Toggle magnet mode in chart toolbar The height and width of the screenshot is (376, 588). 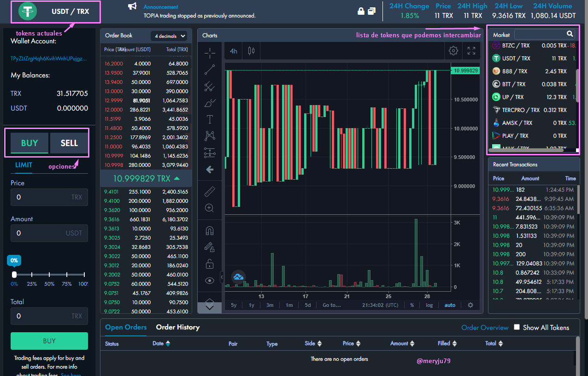click(210, 231)
